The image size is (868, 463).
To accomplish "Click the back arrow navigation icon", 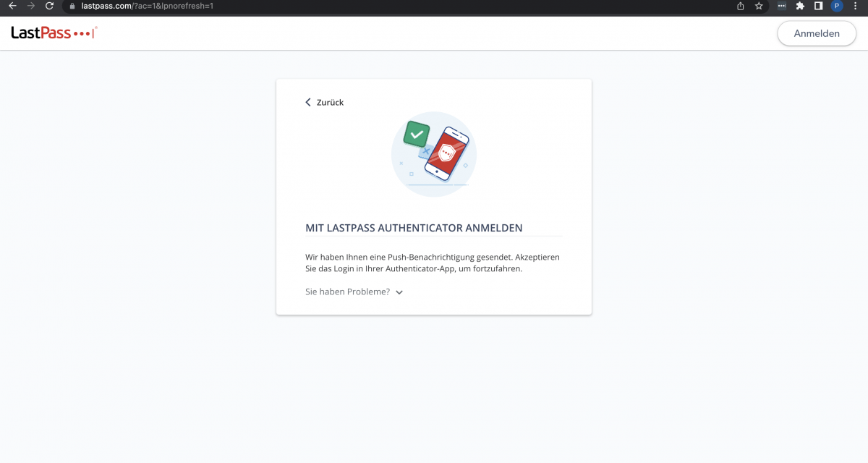I will coord(12,7).
